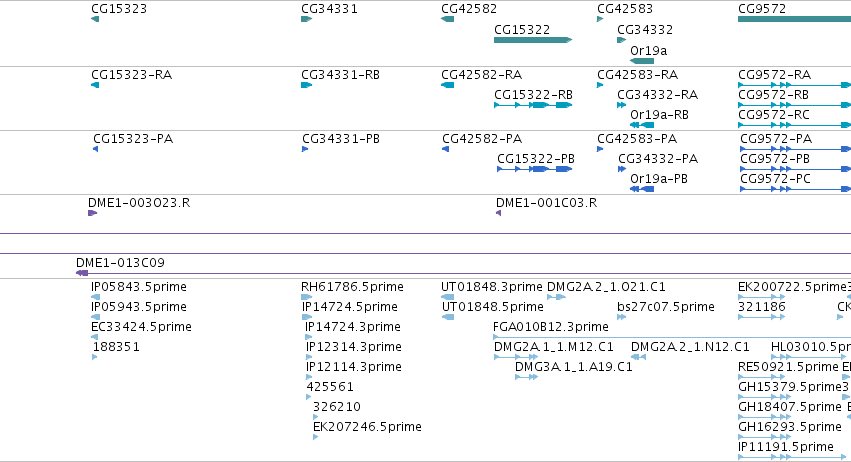Select the CG15323 gene label
This screenshot has height=462, width=851.
tap(119, 9)
